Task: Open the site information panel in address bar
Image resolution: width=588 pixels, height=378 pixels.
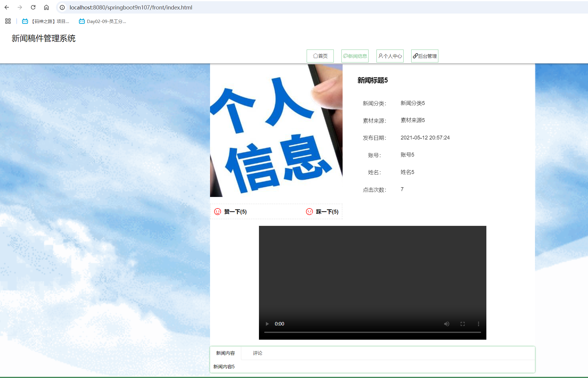Action: pos(62,7)
